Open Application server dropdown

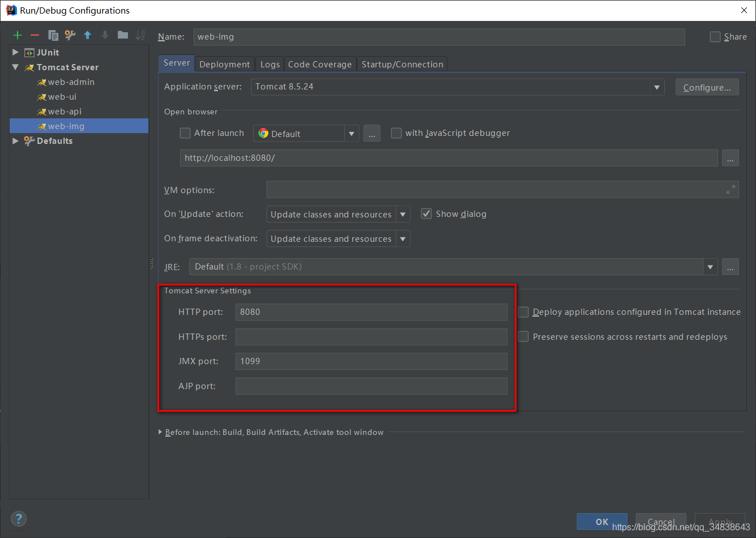point(657,87)
